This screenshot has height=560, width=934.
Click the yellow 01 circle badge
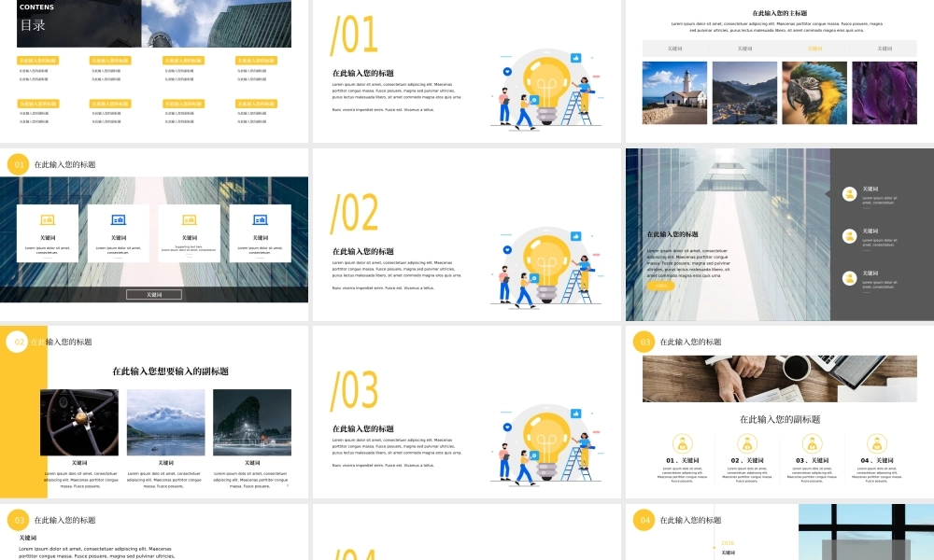pos(18,165)
